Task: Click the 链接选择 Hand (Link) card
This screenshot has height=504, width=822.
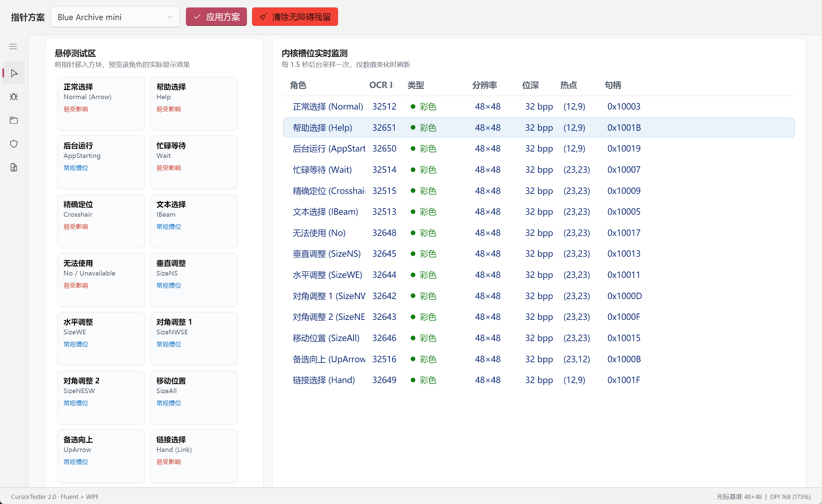Action: (194, 456)
